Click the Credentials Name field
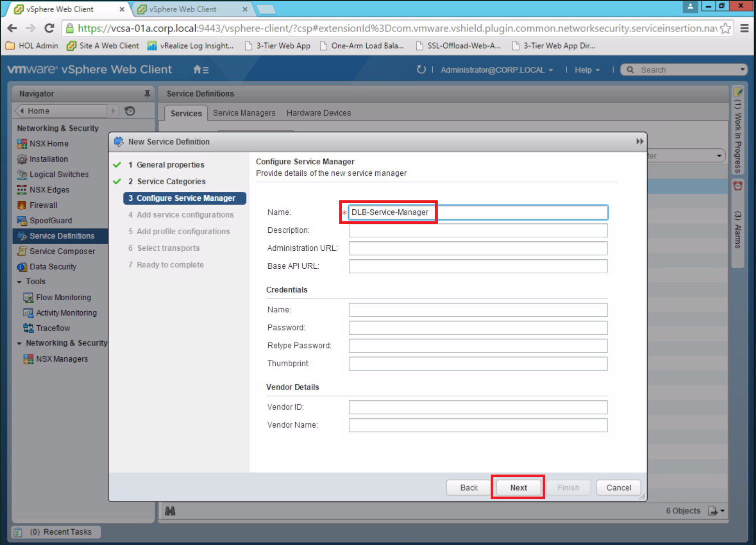 point(478,310)
